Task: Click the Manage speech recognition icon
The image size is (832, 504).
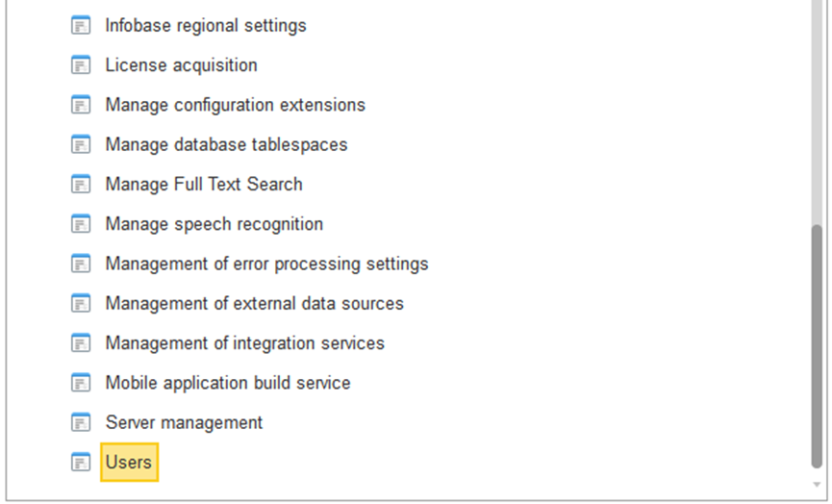Action: coord(81,224)
